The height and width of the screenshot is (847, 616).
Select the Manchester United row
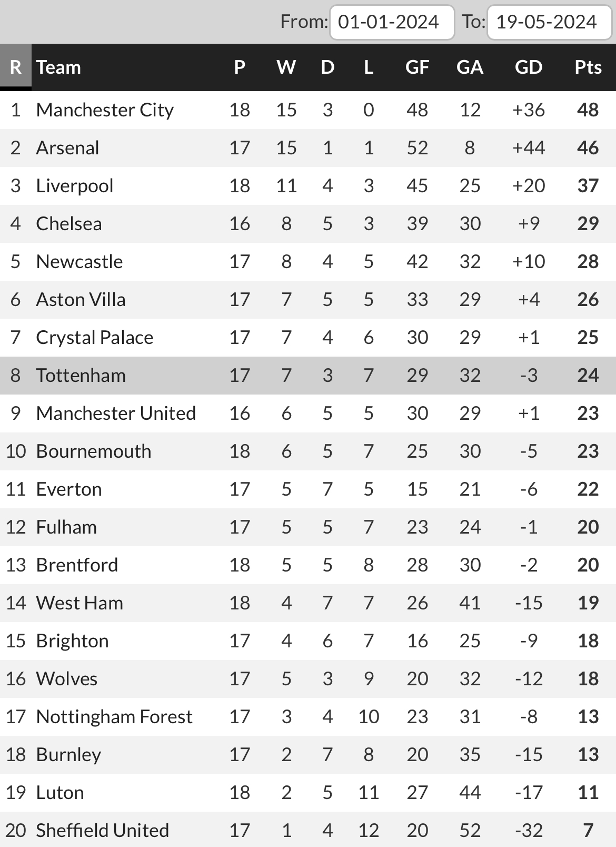(x=308, y=413)
